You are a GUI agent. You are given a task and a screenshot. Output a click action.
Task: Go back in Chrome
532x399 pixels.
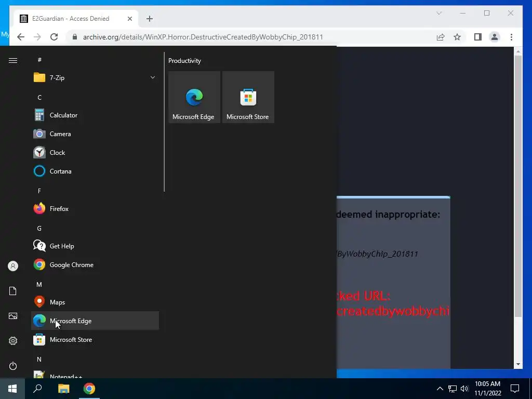21,37
